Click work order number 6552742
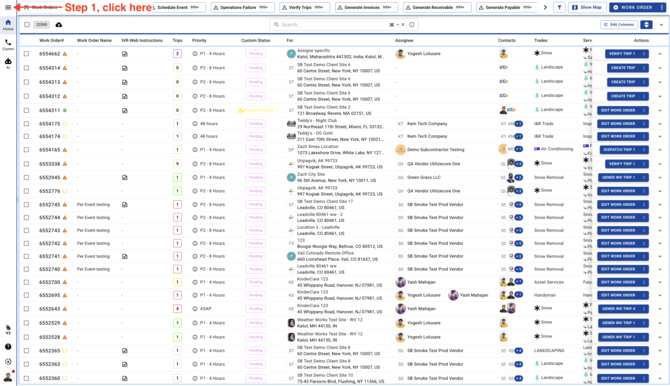This screenshot has height=386, width=670. 50,243
